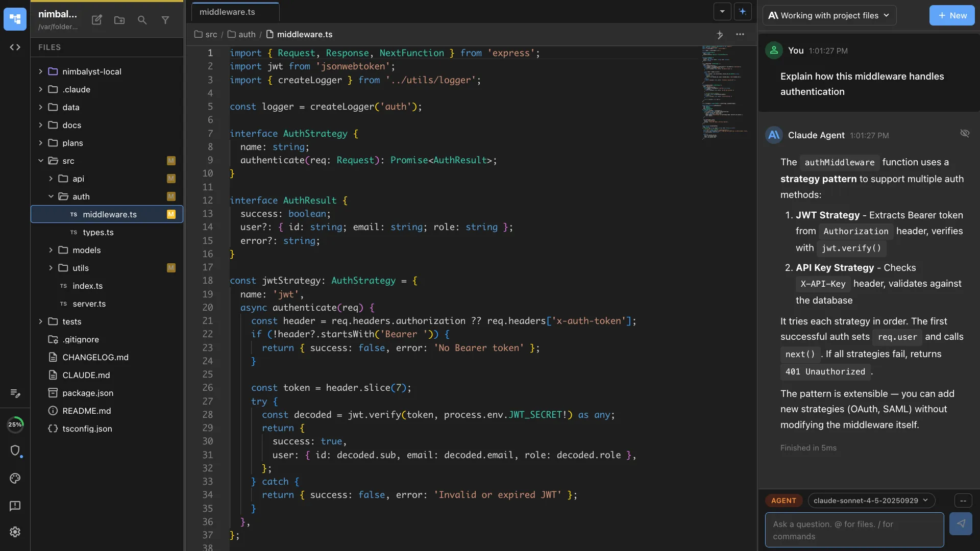This screenshot has height=551, width=980.
Task: Open types.ts in the file tree
Action: [98, 232]
